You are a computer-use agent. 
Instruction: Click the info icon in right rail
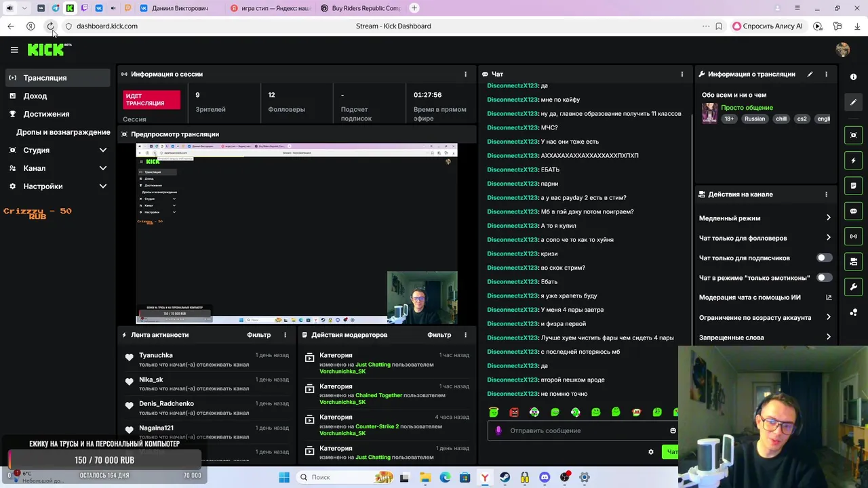coord(854,77)
